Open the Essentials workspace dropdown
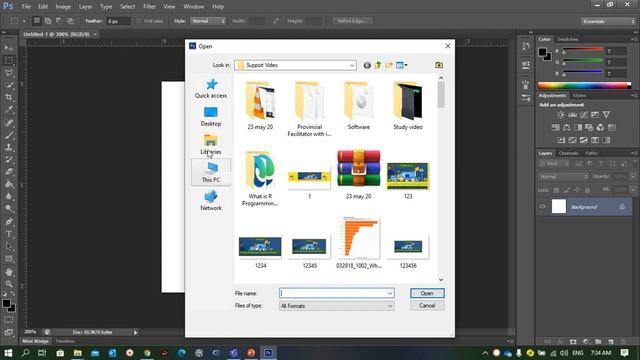Viewport: 640px width, 360px height. click(608, 21)
